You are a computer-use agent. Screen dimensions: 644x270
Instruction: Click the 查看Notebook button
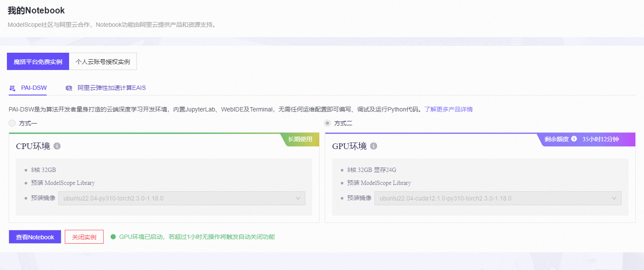(35, 237)
